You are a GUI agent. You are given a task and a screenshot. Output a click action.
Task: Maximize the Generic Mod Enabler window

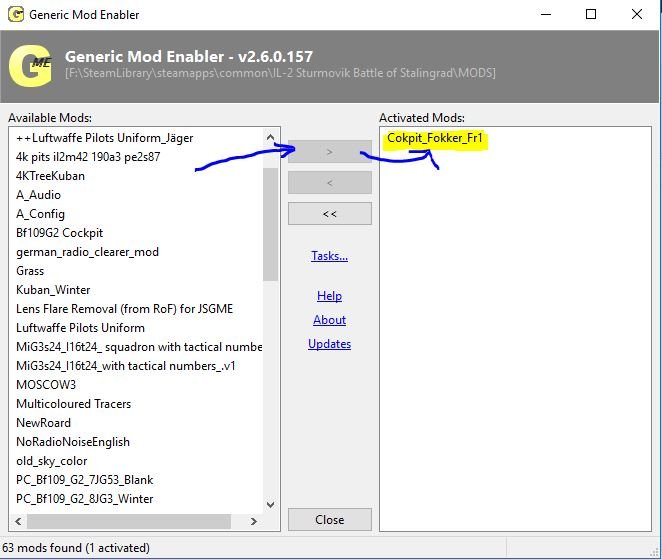[x=591, y=14]
